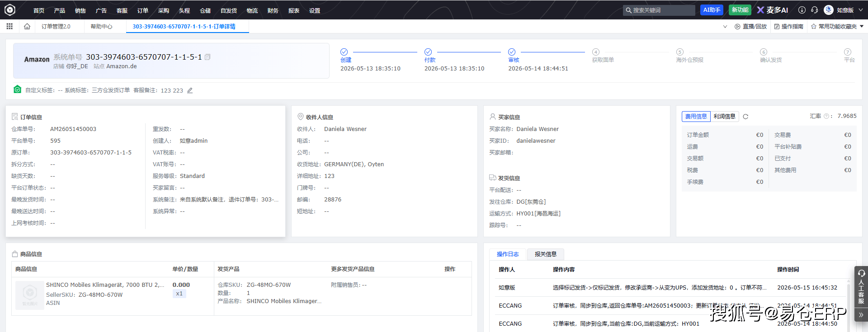Click the exchange rate help icon
This screenshot has height=332, width=868.
click(x=826, y=116)
